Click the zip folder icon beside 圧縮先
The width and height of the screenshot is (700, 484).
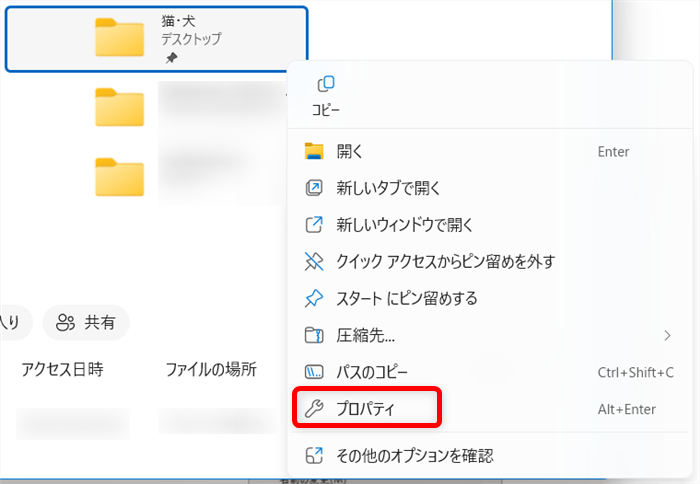(x=314, y=335)
